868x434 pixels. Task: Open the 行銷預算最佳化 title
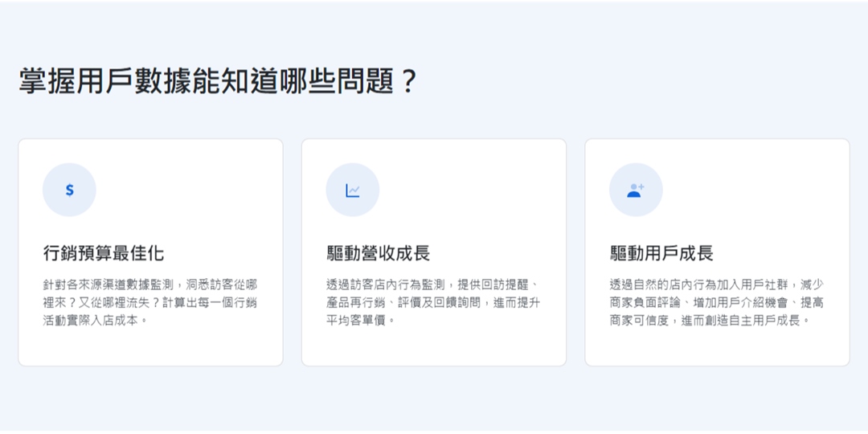click(103, 253)
